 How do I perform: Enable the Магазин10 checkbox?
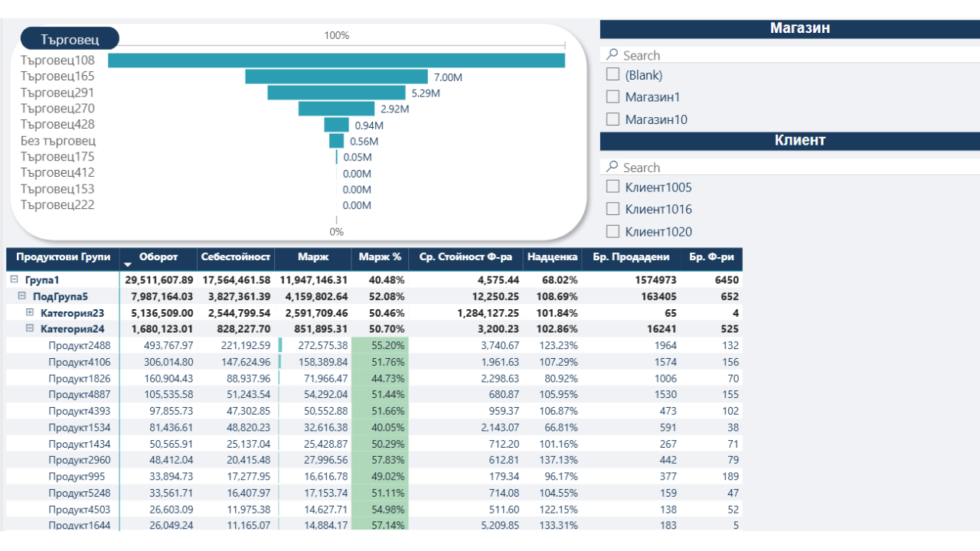click(612, 119)
